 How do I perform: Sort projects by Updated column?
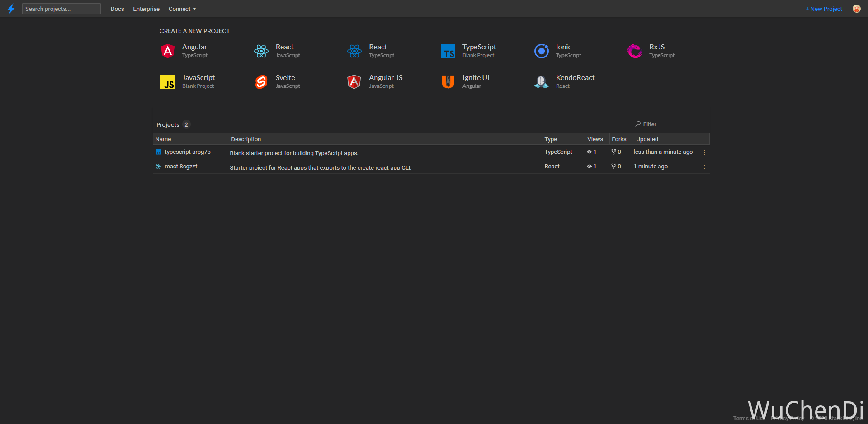point(666,139)
